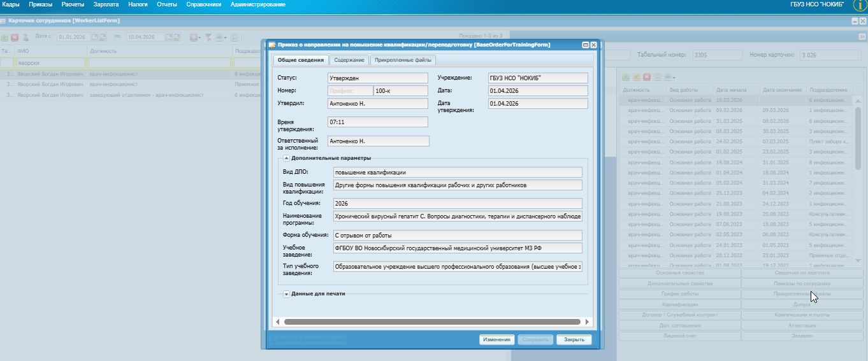868x361 pixels.
Task: Open the Зарплата menu
Action: coord(106,4)
